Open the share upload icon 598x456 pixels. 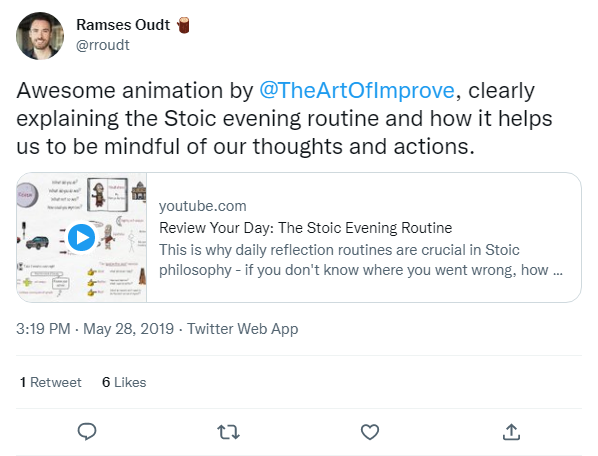[x=511, y=432]
